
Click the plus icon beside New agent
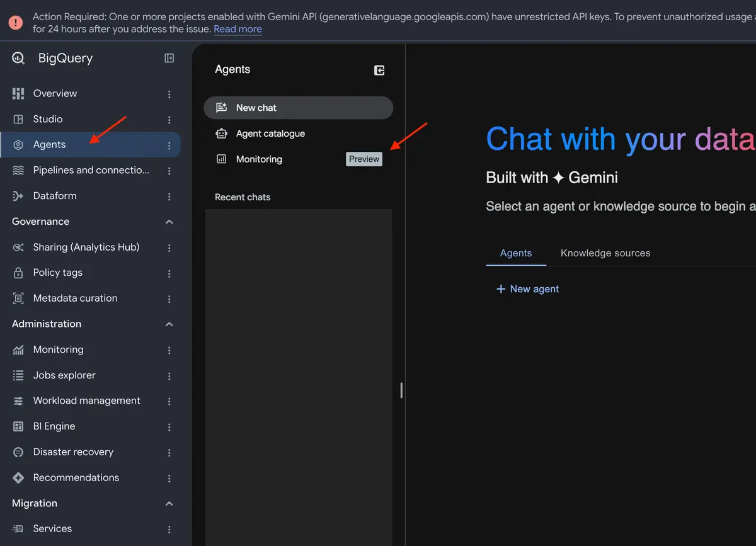501,289
